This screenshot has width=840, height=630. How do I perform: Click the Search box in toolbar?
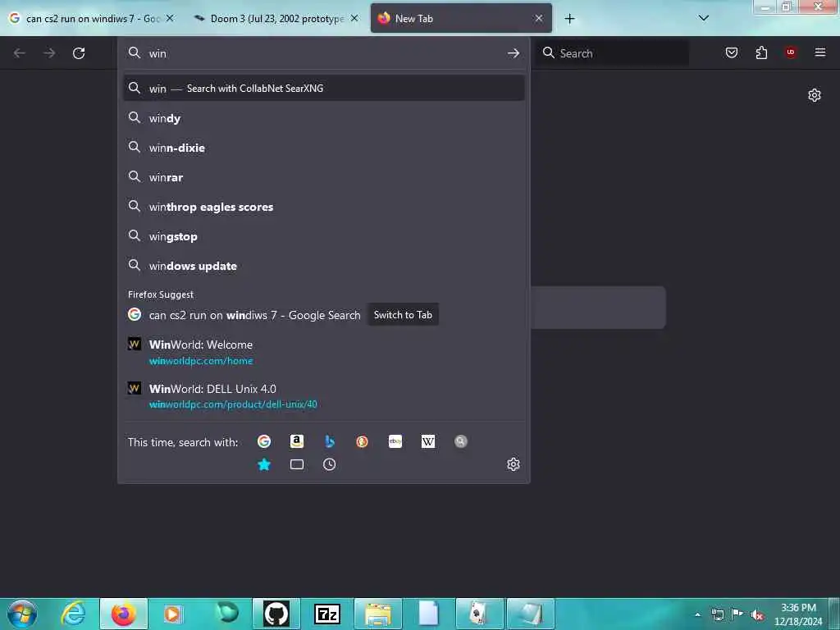[x=613, y=53]
